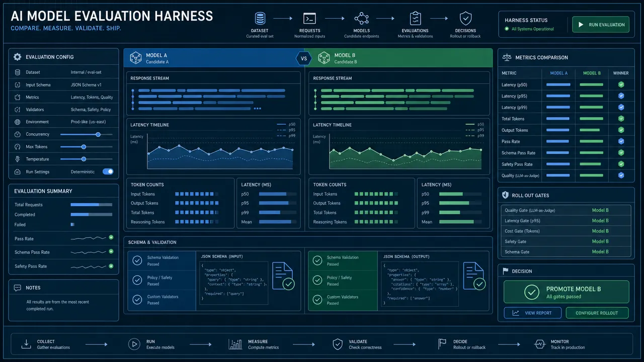Open the JSON Schema (Input) document icon
Screen dimensions: 644x362
pos(283,276)
